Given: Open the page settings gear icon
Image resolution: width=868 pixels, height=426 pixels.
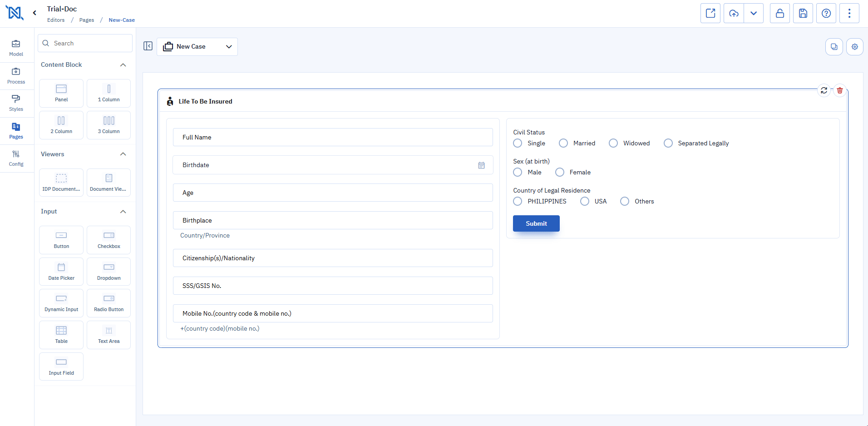Looking at the screenshot, I should (x=854, y=47).
